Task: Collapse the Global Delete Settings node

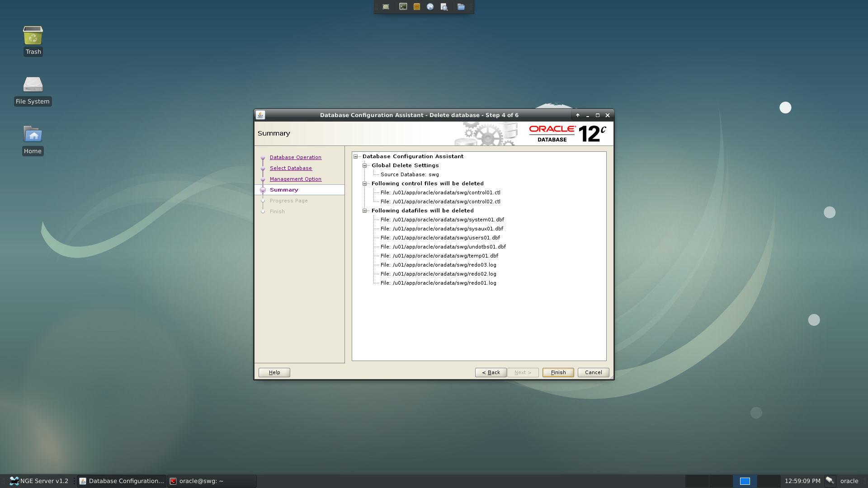Action: point(365,165)
